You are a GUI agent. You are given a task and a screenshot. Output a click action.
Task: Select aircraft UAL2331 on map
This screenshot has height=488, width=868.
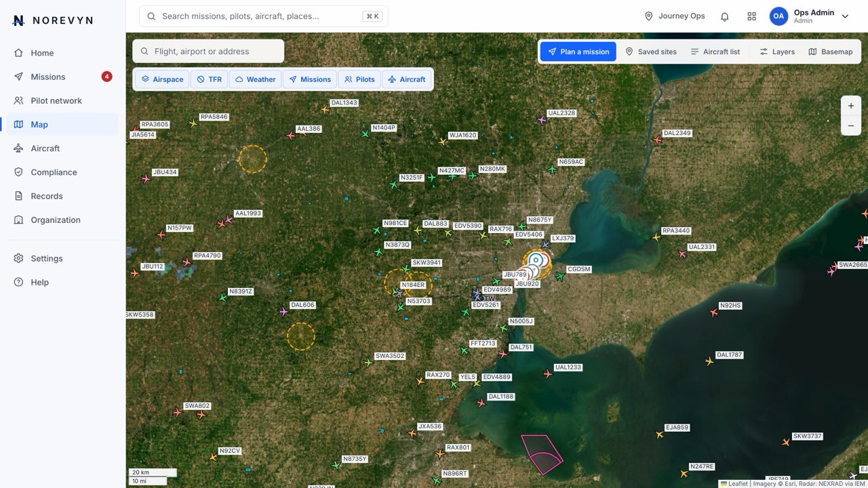pyautogui.click(x=682, y=254)
